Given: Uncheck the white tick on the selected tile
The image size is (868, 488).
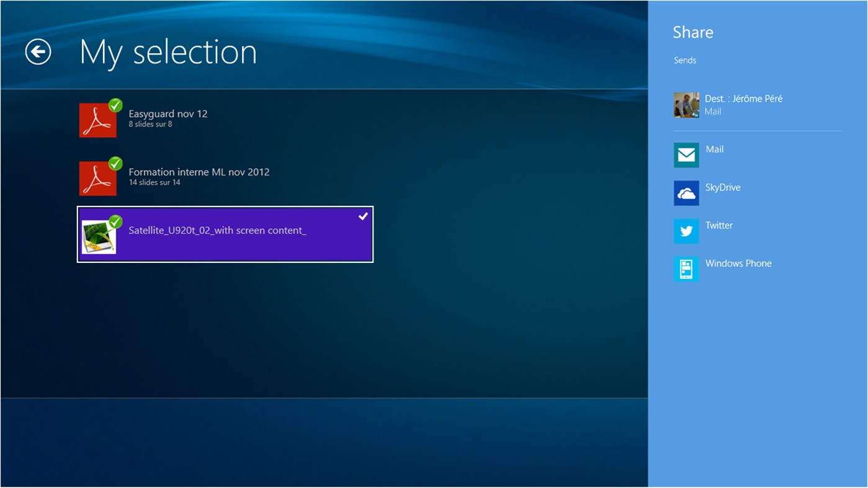Looking at the screenshot, I should [x=363, y=216].
